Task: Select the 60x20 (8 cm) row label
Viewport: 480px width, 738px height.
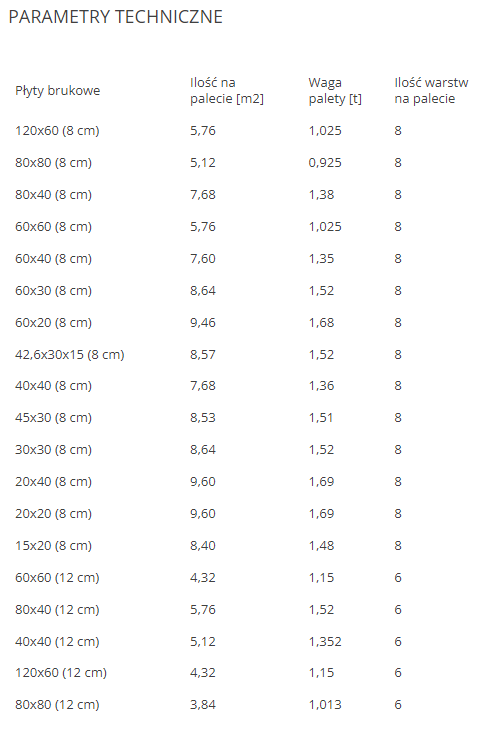Action: click(53, 322)
